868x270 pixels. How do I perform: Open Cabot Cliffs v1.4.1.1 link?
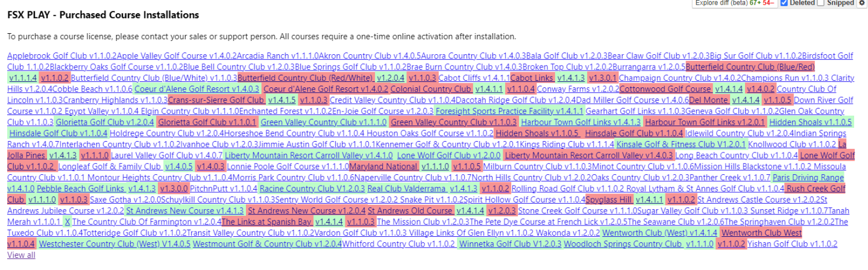point(474,78)
